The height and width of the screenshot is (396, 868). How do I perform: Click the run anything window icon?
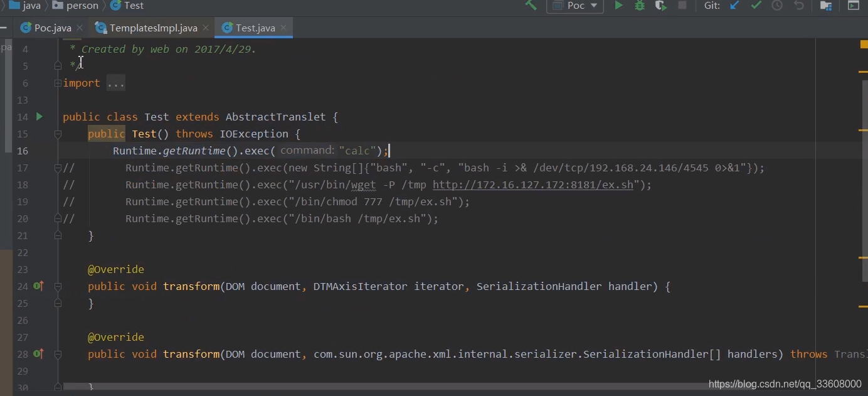(854, 6)
